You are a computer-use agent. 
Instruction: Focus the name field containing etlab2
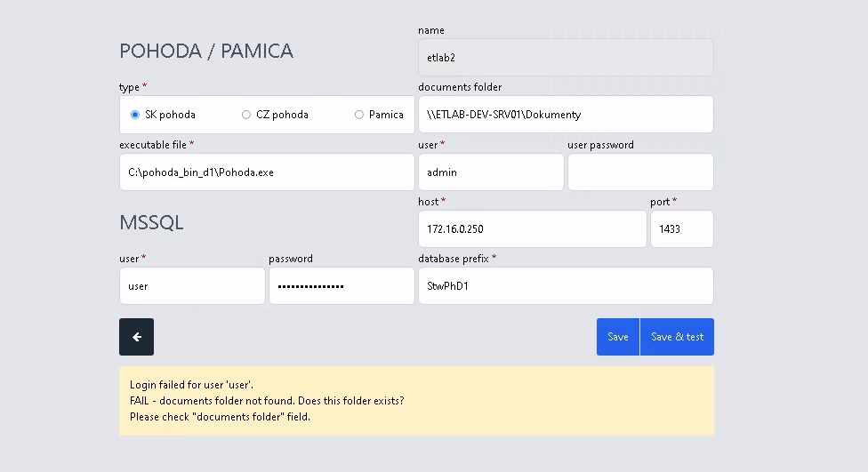(x=566, y=58)
